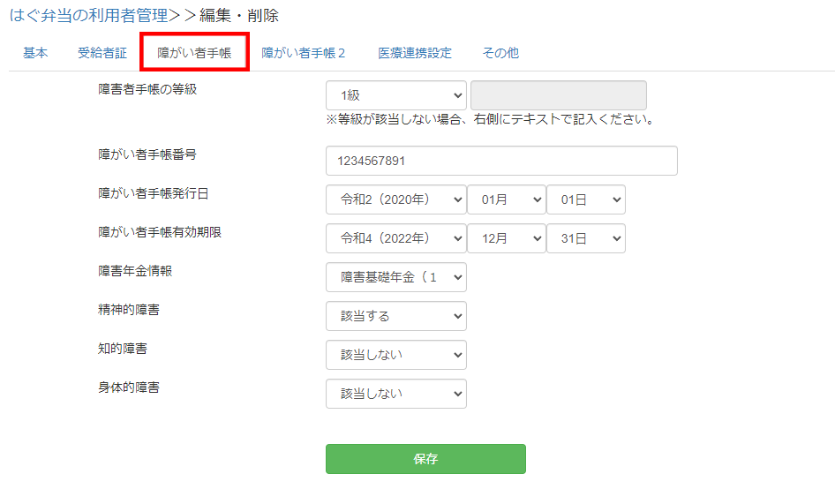Expand the 知的障害 dropdown

click(395, 355)
